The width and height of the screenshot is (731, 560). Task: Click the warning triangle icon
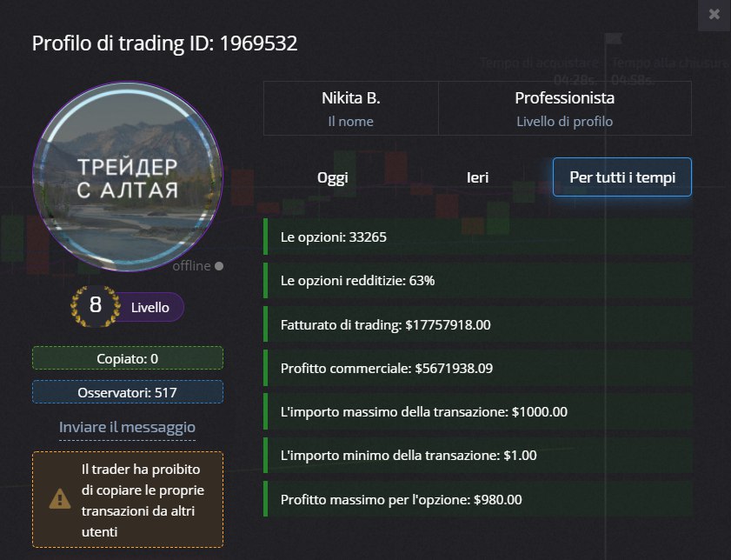(x=59, y=498)
